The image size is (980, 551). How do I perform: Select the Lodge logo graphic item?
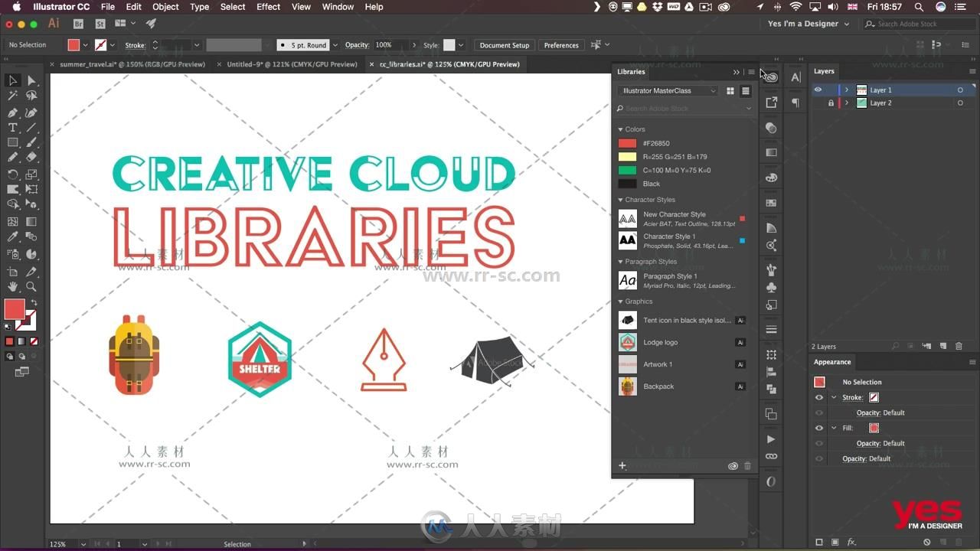click(683, 343)
